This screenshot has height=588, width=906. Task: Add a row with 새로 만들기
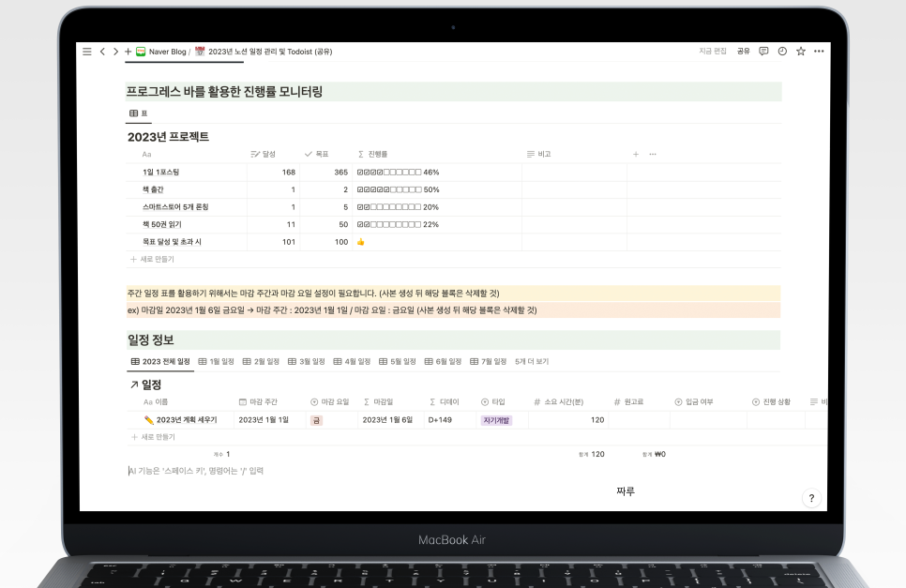click(x=159, y=437)
